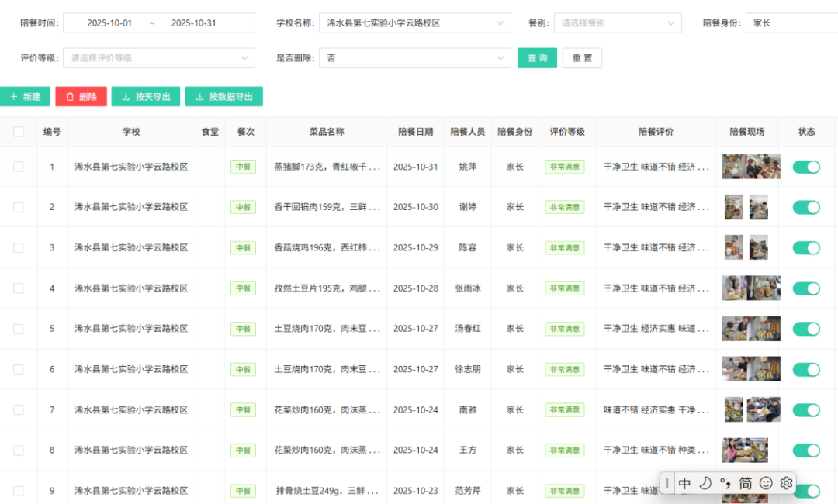
Task: Toggle 简 simplified/traditional icon in IME bar
Action: (745, 483)
